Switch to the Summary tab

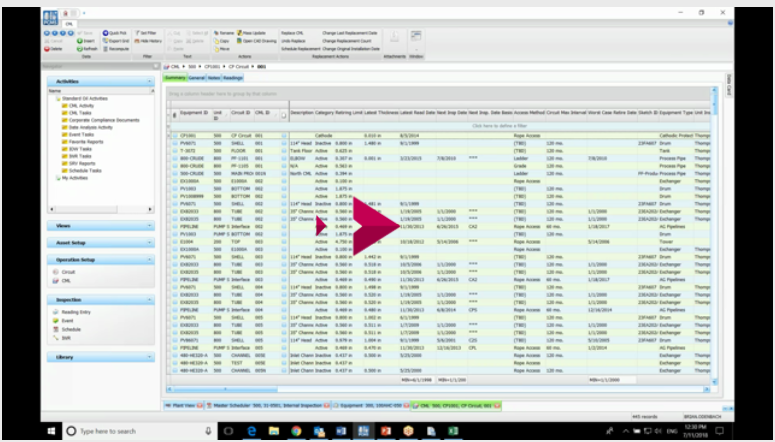tap(175, 78)
